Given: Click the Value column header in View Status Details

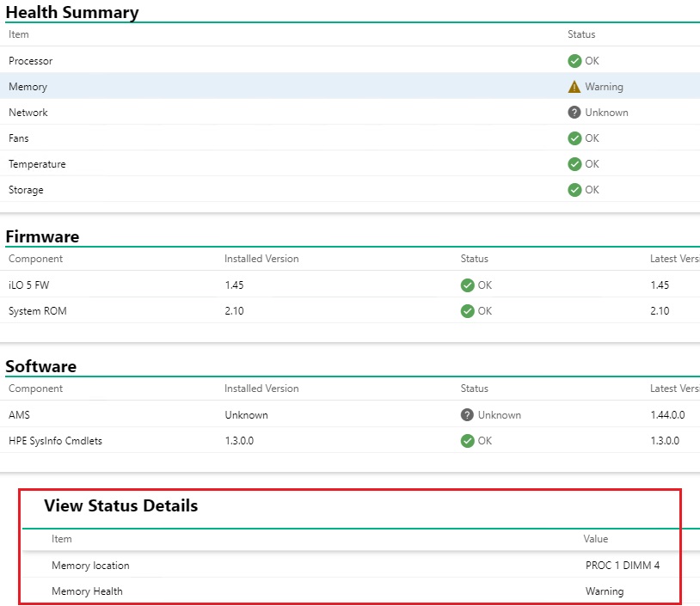Looking at the screenshot, I should coord(595,539).
